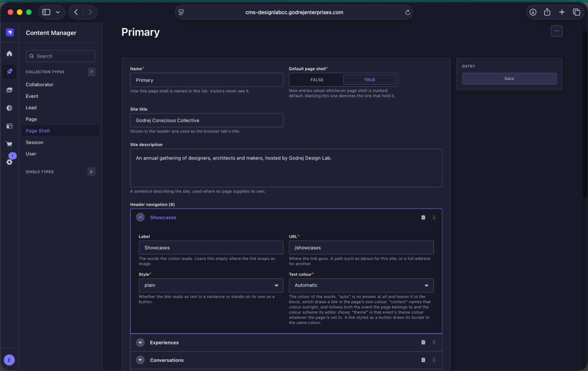Image resolution: width=588 pixels, height=371 pixels.
Task: Delete the Experiences navigation item
Action: click(423, 342)
